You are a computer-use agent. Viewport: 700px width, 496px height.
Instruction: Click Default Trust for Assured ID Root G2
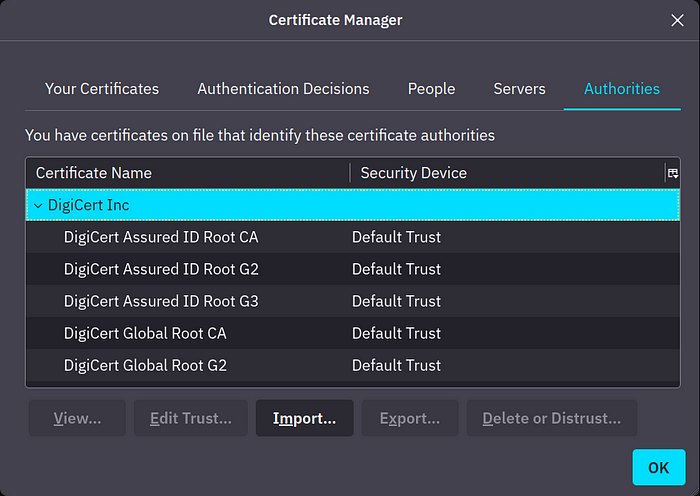396,269
